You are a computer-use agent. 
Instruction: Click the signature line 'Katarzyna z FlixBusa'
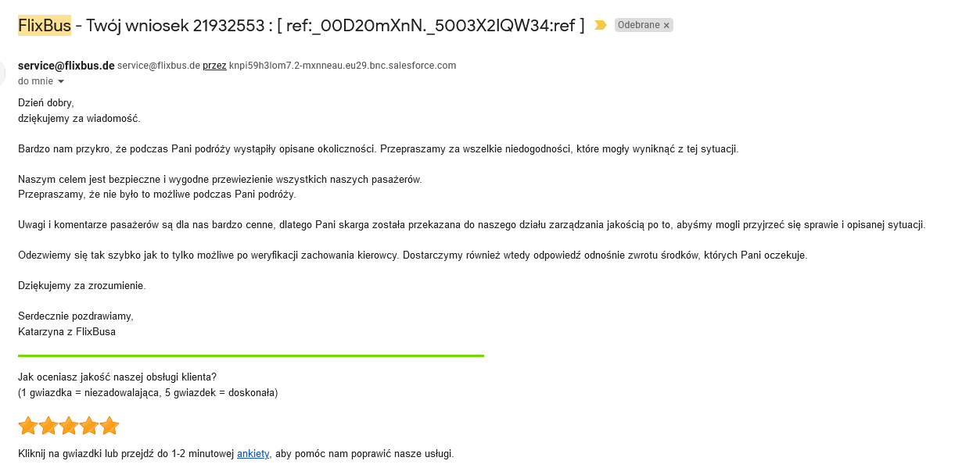tap(66, 331)
